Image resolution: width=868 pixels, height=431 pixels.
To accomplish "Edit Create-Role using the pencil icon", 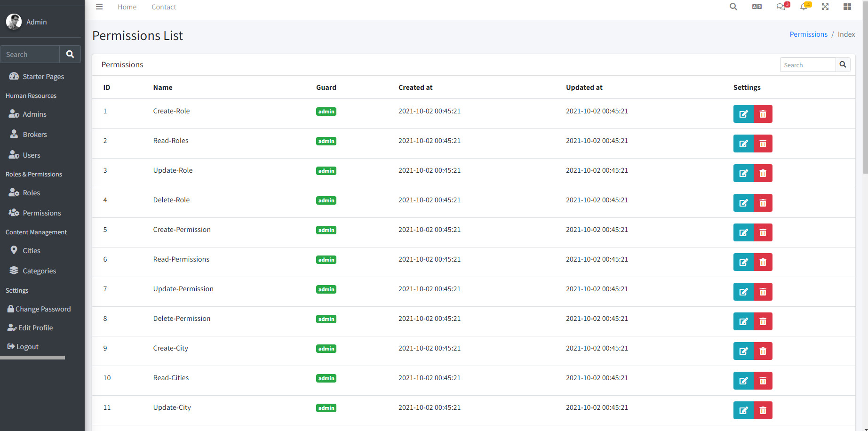I will point(743,114).
